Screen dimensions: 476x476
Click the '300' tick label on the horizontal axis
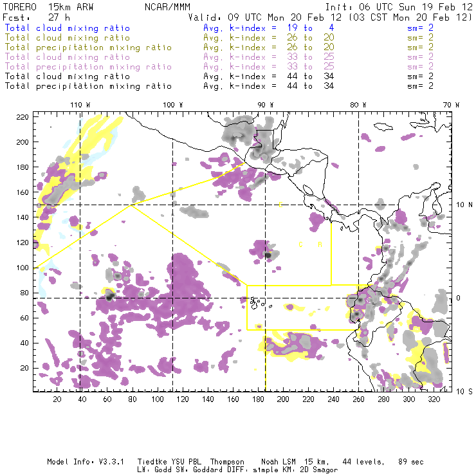coord(408,399)
